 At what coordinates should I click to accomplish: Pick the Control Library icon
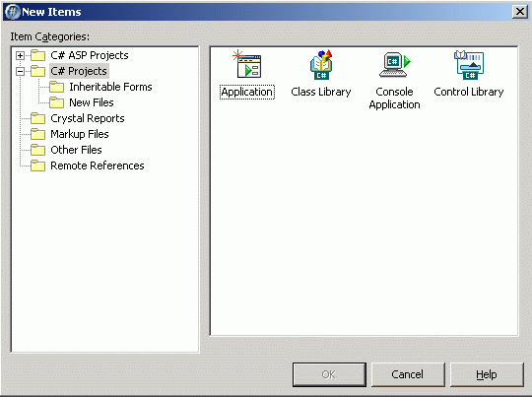pyautogui.click(x=469, y=64)
